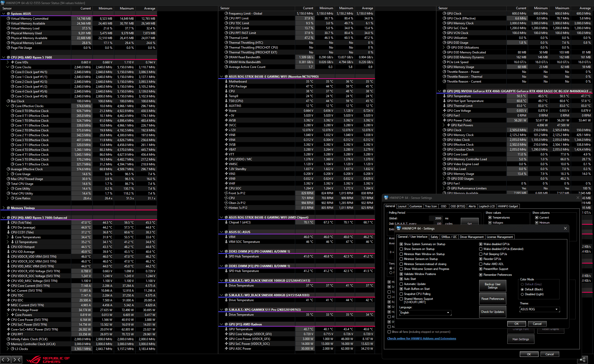Viewport: 594px width, 364px height.
Task: Switch to Layout tab in Sensor Settings
Action: (x=402, y=206)
